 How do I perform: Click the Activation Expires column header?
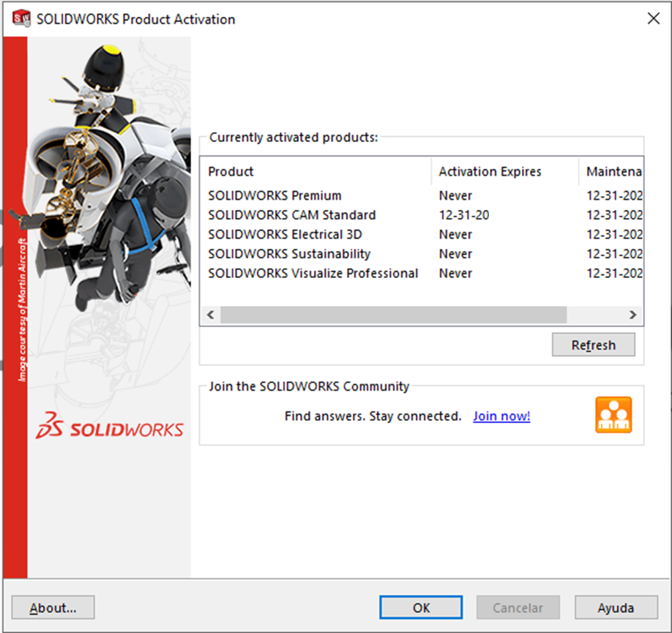click(x=505, y=171)
